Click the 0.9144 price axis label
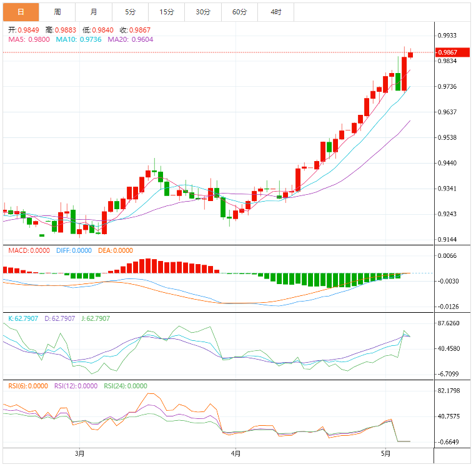 447,239
